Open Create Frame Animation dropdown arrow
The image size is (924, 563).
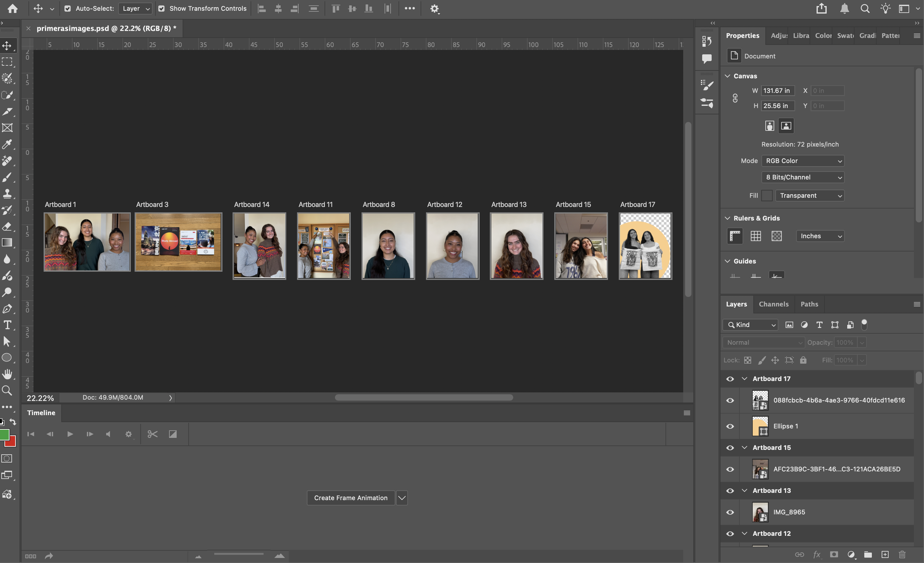tap(402, 498)
